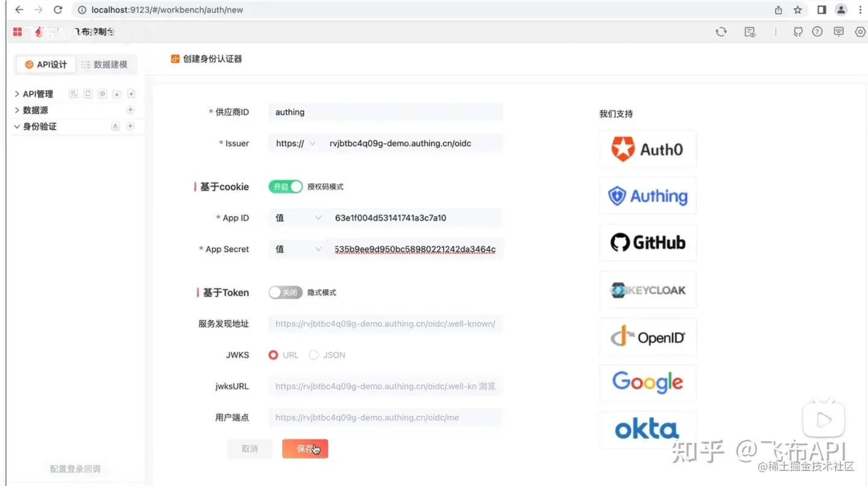Click the browser profile avatar
The image size is (868, 486).
[841, 10]
